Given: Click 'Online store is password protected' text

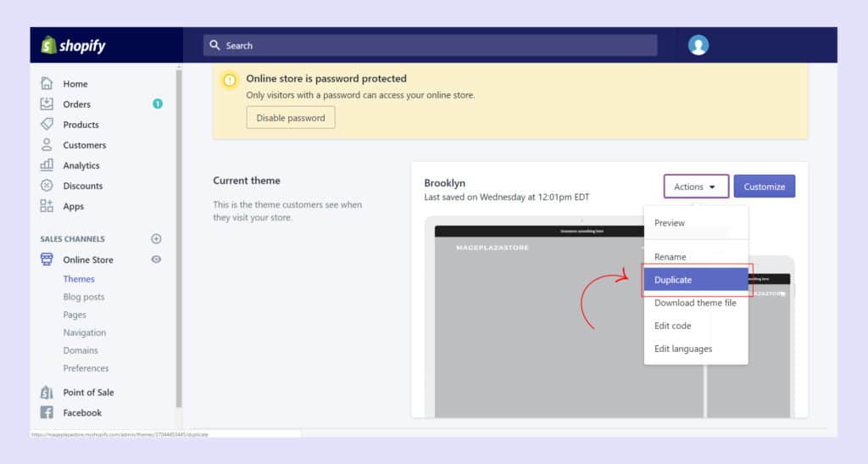Looking at the screenshot, I should (x=326, y=79).
